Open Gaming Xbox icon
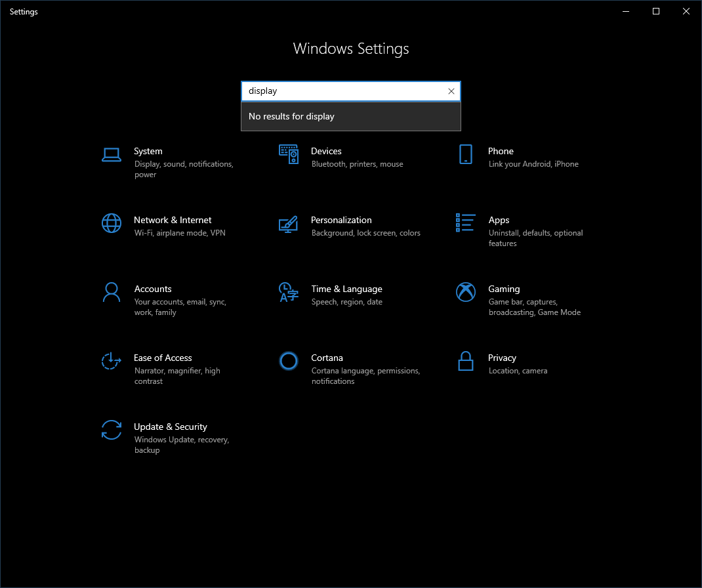Screen dimensions: 702x588 (466, 292)
